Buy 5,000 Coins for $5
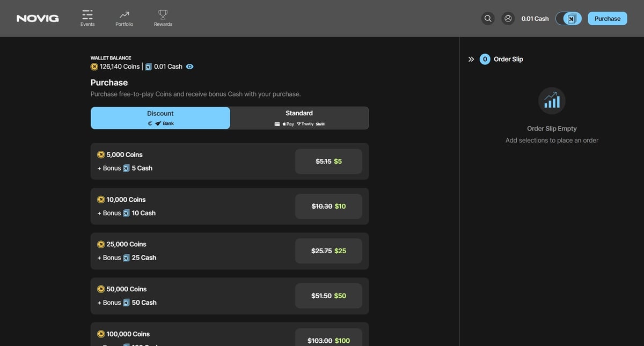The image size is (644, 346). point(328,161)
